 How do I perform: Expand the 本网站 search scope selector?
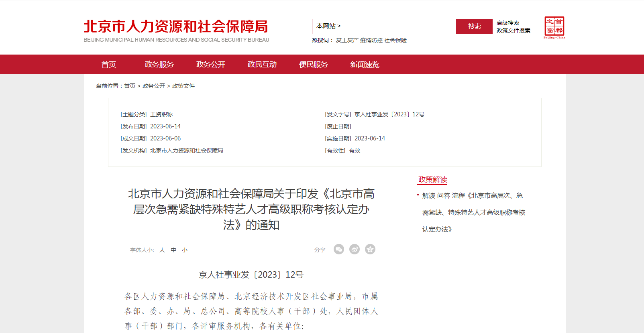pyautogui.click(x=328, y=26)
